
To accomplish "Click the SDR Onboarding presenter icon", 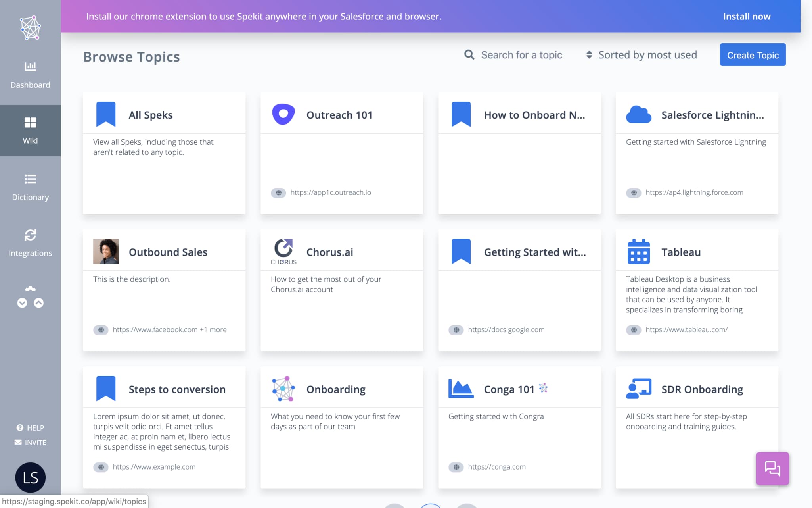I will [638, 389].
